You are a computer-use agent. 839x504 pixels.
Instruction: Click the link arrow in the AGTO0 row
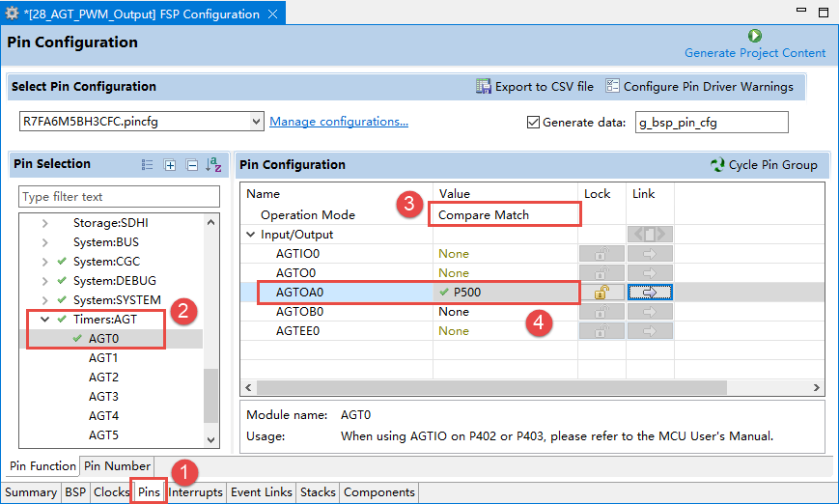click(650, 273)
